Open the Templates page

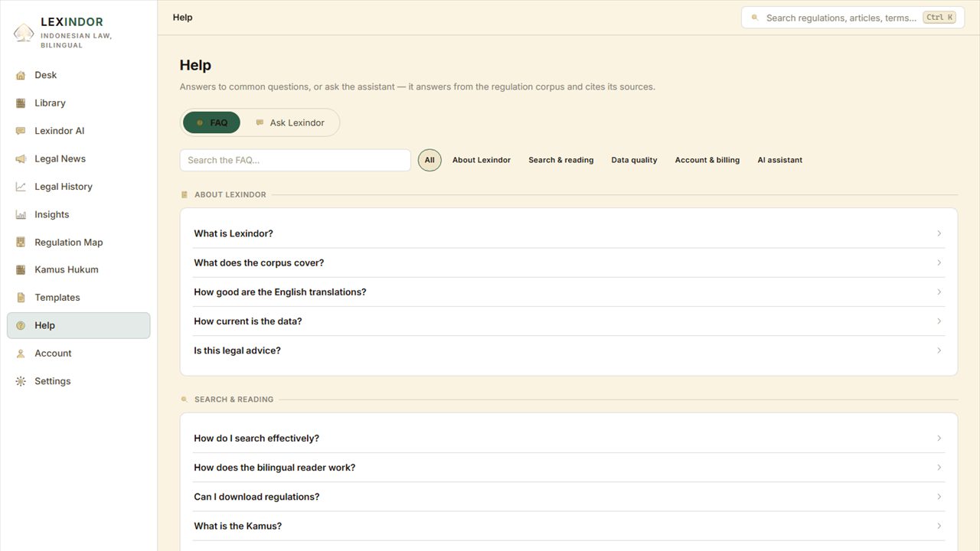coord(78,298)
